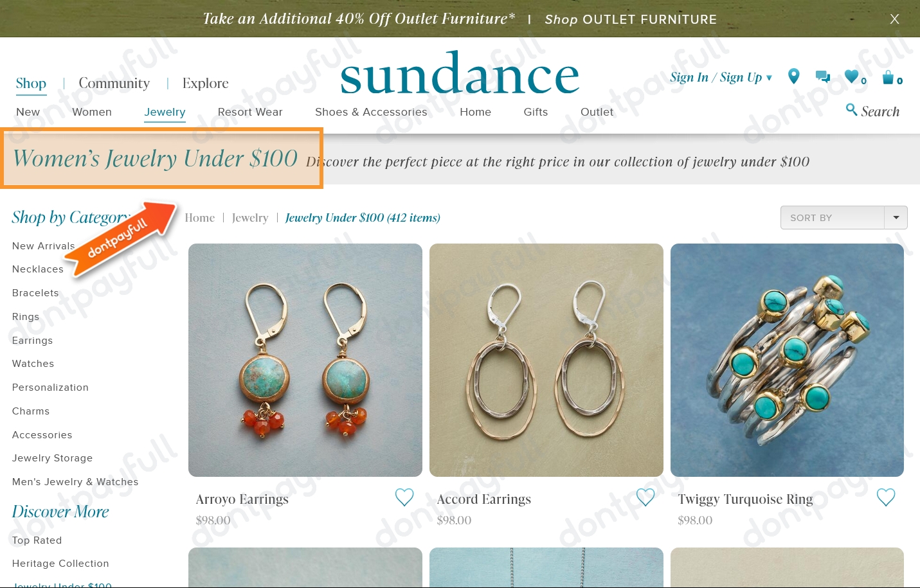Expand the Sign In / Sign Up menu

pos(721,77)
